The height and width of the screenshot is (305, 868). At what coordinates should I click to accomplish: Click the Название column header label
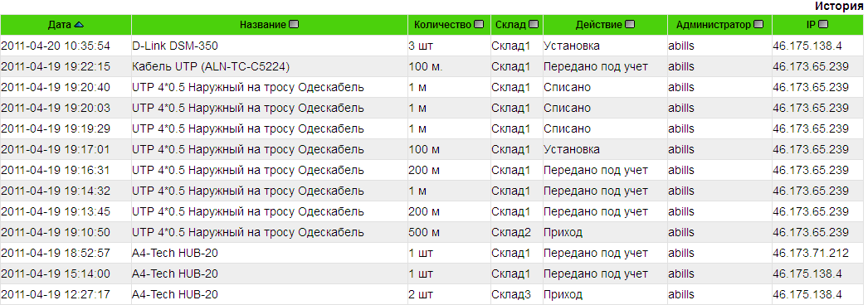point(263,25)
